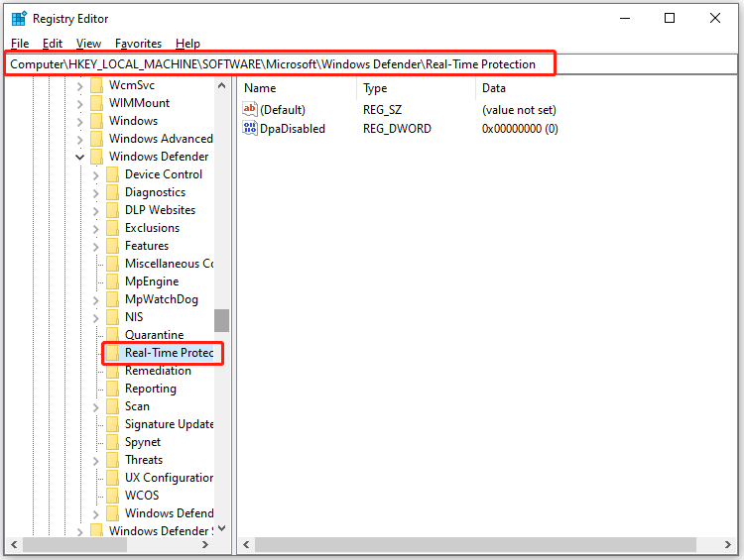Click the Miscellaneous Configuration folder icon
Image resolution: width=744 pixels, height=560 pixels.
click(x=112, y=264)
